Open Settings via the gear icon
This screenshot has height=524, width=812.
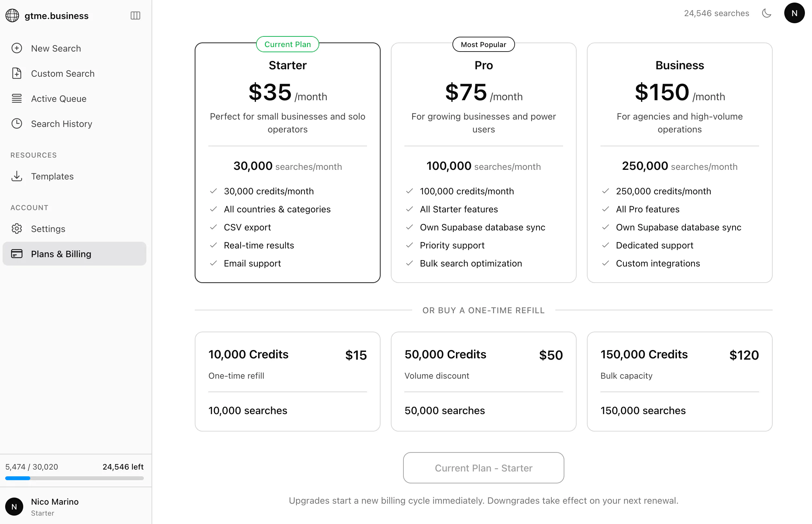tap(17, 229)
